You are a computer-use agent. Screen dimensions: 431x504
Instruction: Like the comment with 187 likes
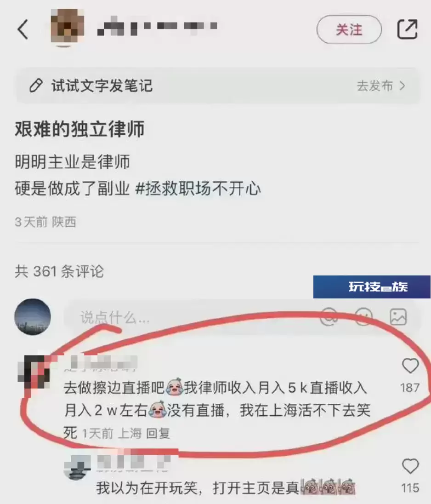(410, 366)
